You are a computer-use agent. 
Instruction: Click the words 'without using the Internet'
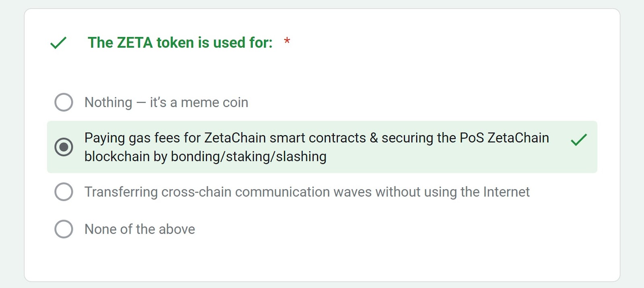(x=453, y=192)
